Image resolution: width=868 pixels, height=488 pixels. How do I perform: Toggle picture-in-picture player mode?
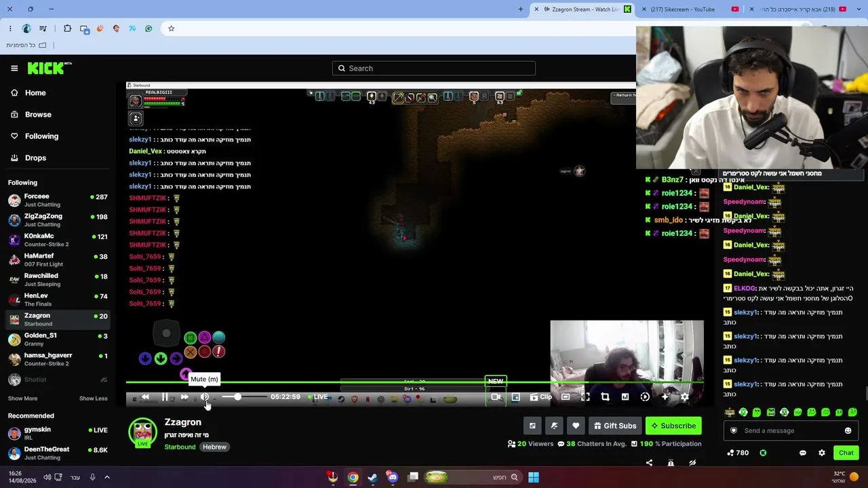(x=516, y=397)
